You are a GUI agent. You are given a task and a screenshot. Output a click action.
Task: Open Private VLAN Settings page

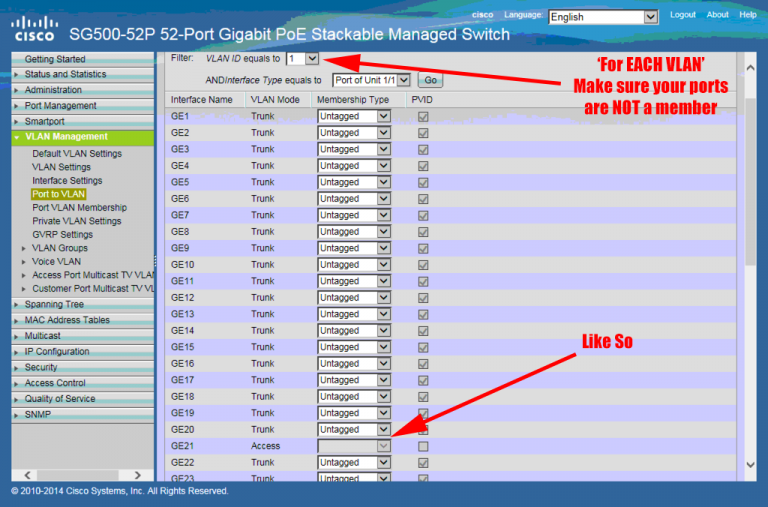(76, 221)
